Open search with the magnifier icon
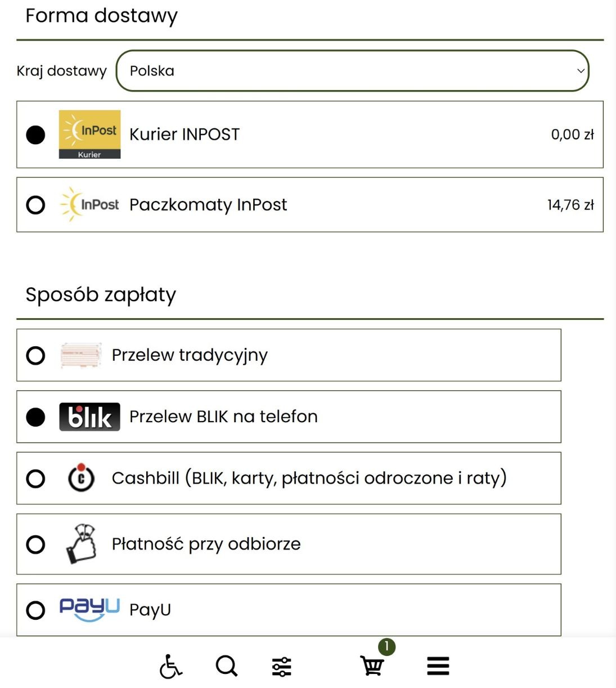Viewport: 616px width, 688px height. tap(226, 666)
